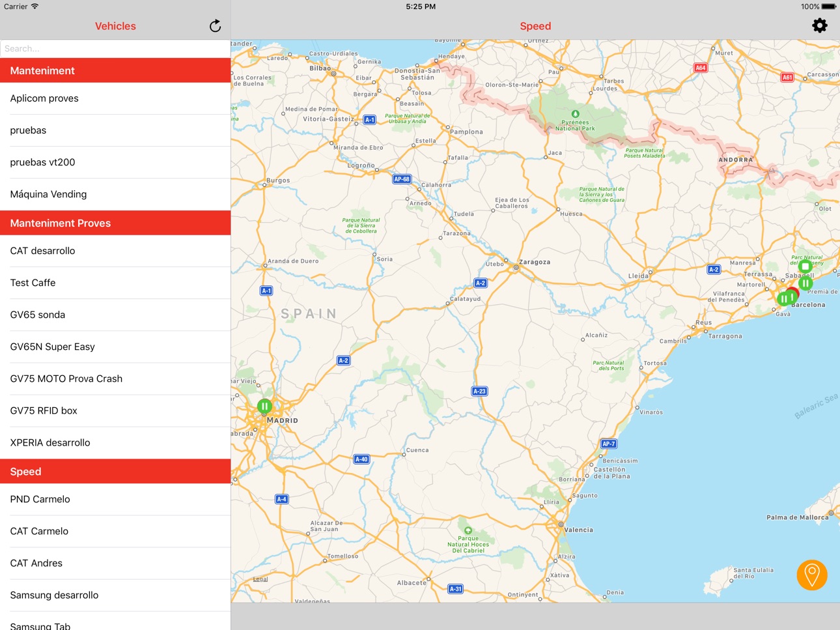Tap the A-23 highway shield on map
The image size is (840, 630).
tap(479, 392)
